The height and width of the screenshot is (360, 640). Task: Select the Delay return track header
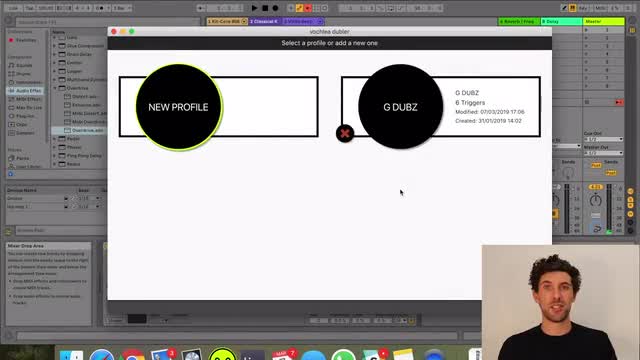561,21
